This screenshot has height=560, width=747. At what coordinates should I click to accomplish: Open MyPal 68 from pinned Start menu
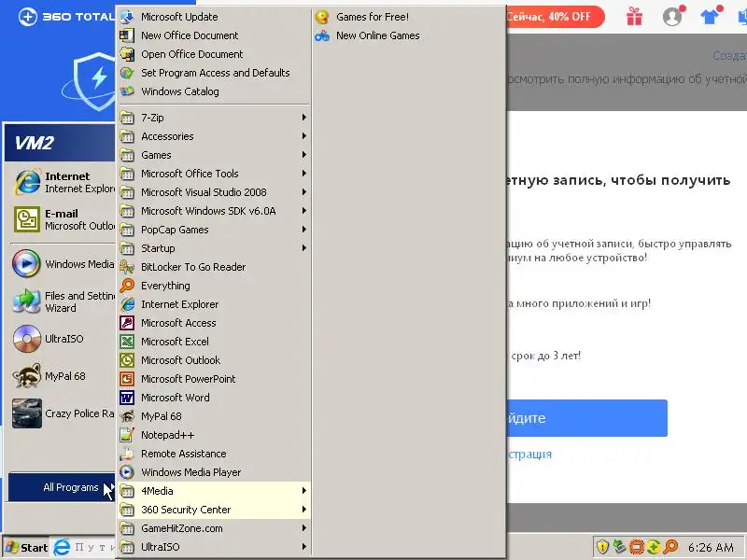pos(61,376)
